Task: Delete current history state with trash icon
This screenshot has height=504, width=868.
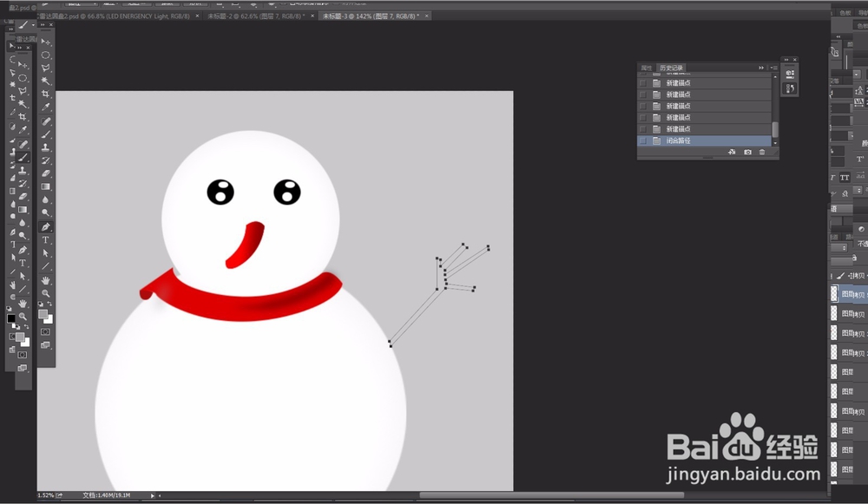Action: click(x=762, y=152)
